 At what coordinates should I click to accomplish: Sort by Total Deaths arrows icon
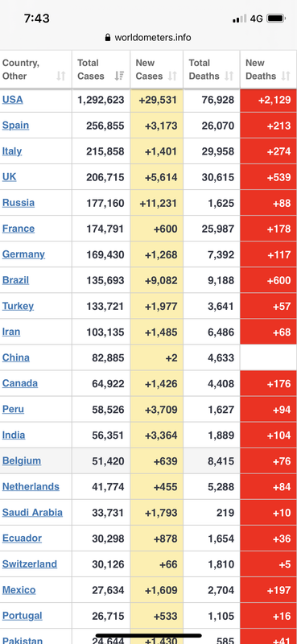pos(229,76)
